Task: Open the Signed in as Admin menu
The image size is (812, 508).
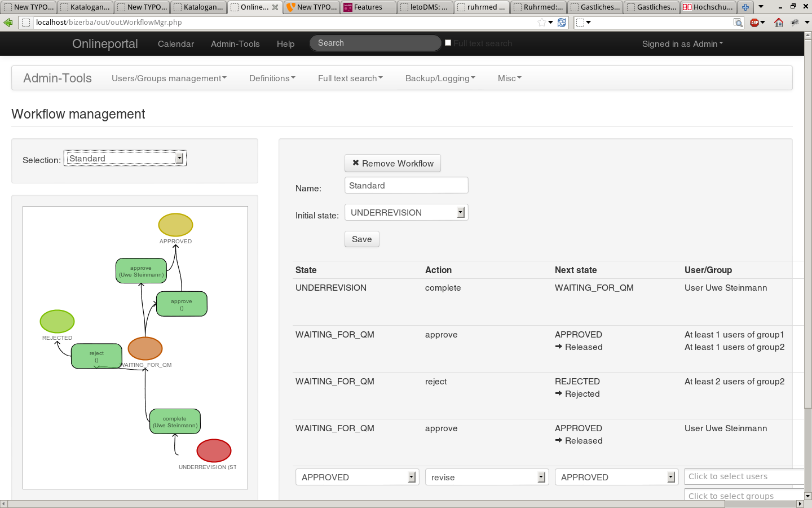Action: (682, 44)
